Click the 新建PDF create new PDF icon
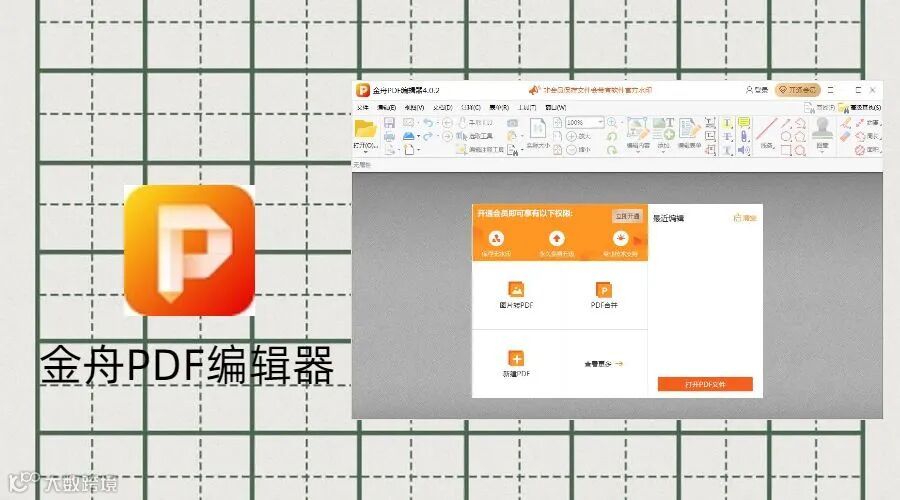This screenshot has width=900, height=500. point(516,358)
